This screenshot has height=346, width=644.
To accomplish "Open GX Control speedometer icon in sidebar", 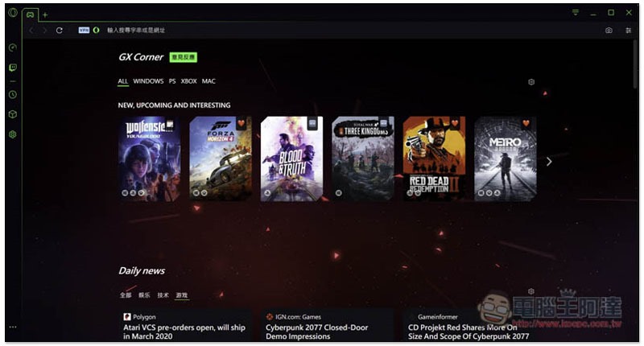I will (12, 47).
